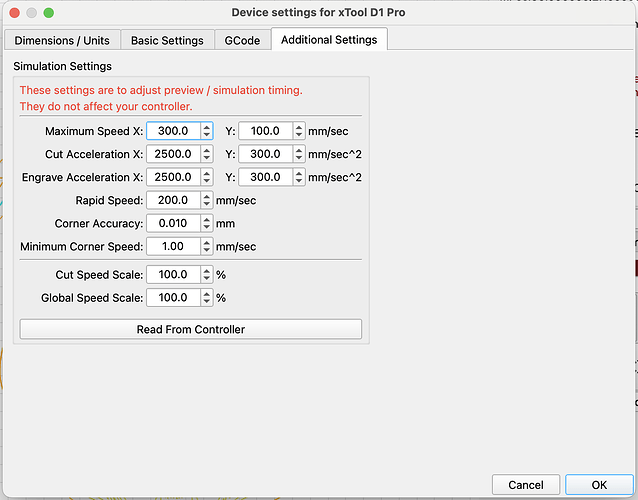
Task: Click the 'Cut Speed Scale:' label
Action: [99, 275]
